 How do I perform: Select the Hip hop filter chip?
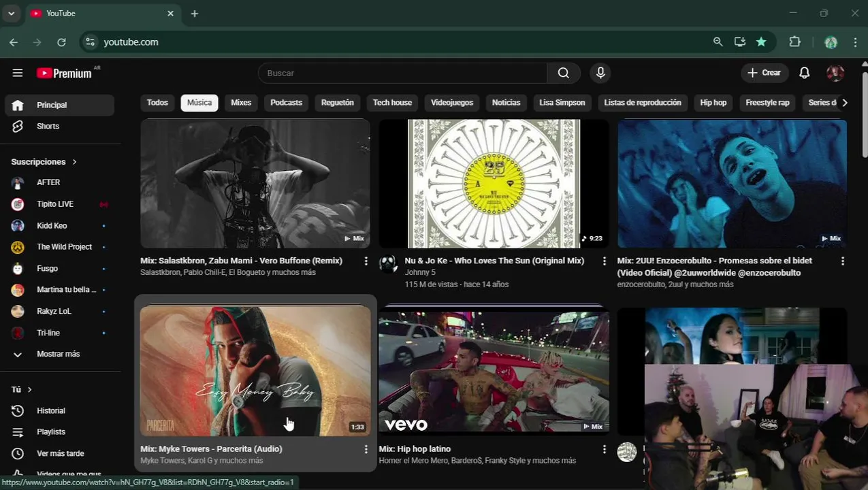713,103
